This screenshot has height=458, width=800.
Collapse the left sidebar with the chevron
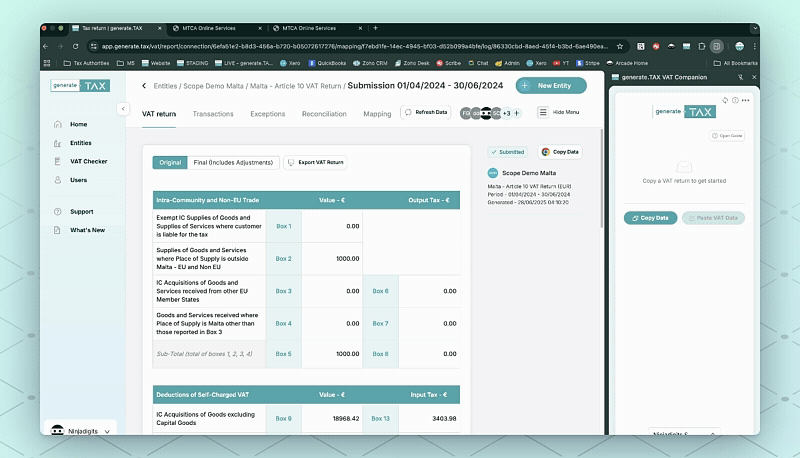click(x=124, y=108)
